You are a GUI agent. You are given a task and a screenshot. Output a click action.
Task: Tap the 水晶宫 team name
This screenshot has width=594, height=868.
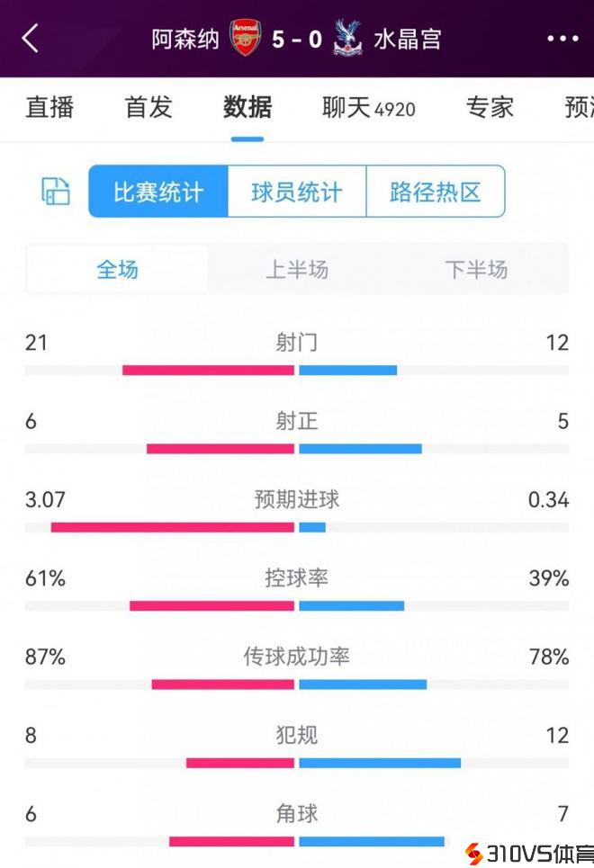click(408, 39)
